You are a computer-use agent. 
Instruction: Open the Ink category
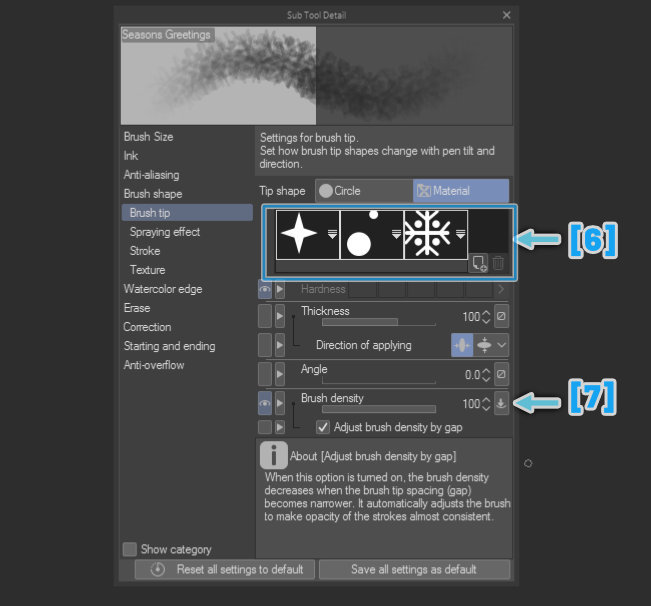pos(131,156)
